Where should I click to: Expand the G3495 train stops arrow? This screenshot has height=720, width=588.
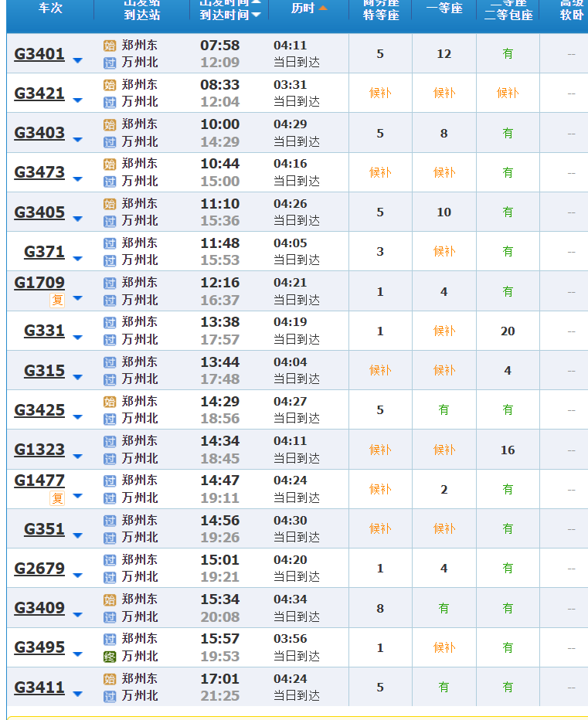(77, 654)
